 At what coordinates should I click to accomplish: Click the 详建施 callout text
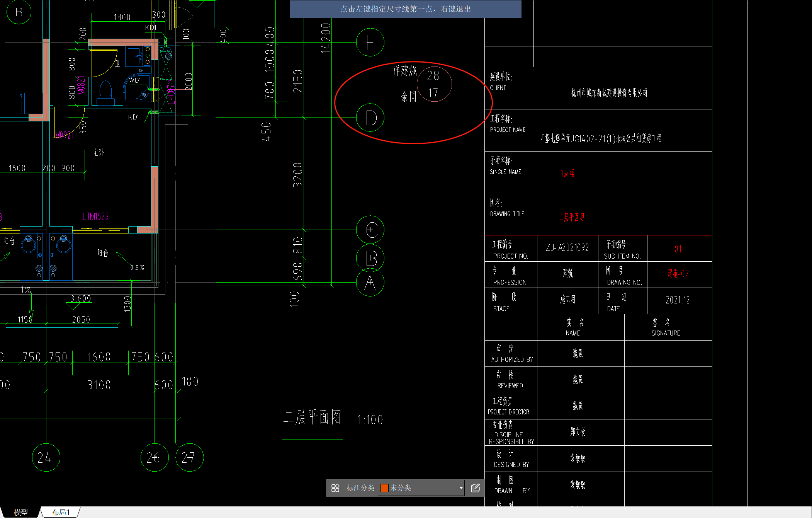point(404,71)
